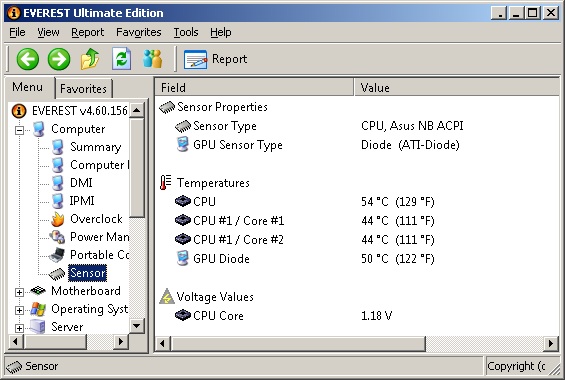Click the EVEREST v4.60 root info icon
565x380 pixels.
[19, 111]
